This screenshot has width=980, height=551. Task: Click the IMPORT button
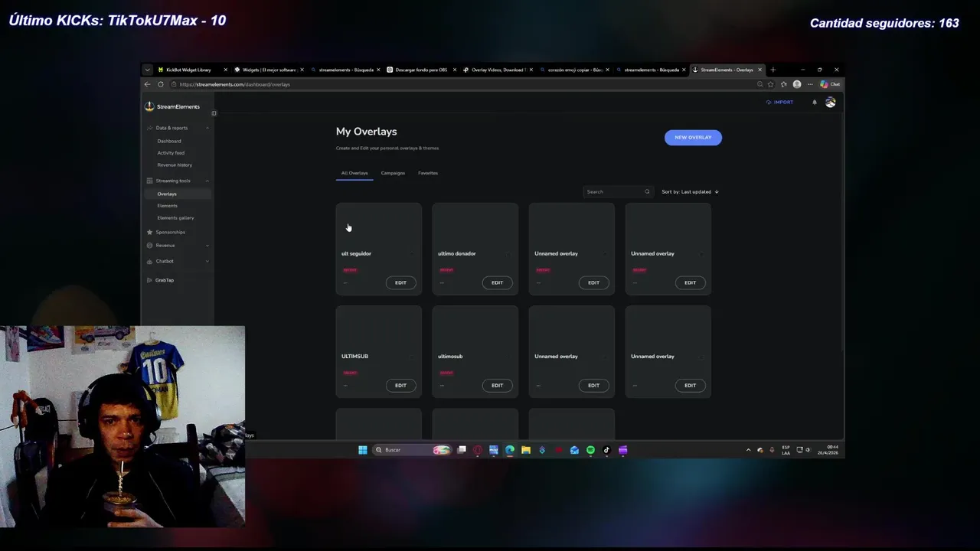point(780,102)
